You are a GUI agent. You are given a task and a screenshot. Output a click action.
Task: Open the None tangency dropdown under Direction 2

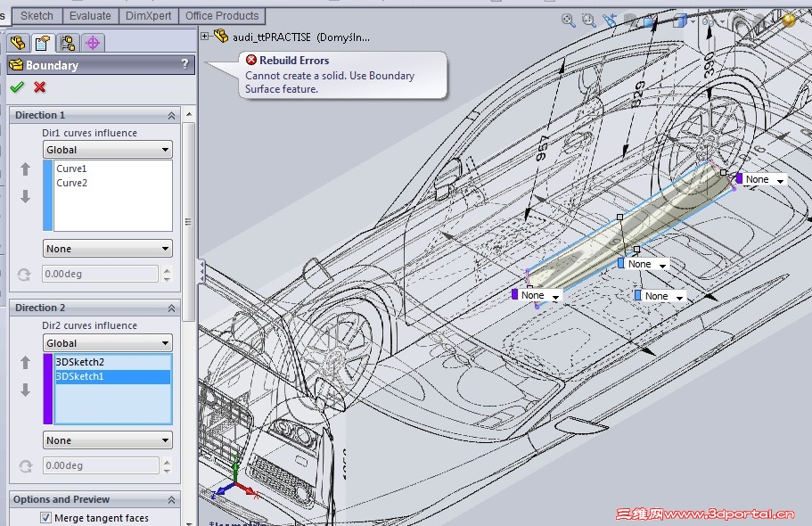[x=107, y=440]
